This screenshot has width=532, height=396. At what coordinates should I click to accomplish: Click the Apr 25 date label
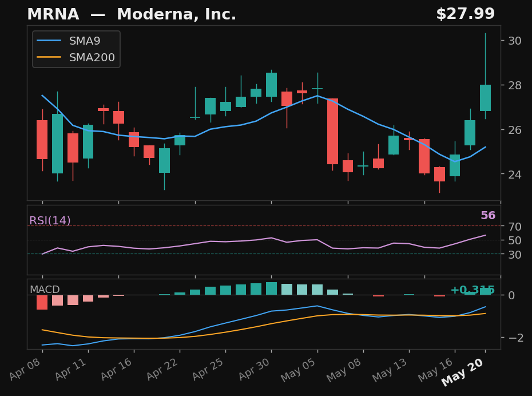[208, 369]
